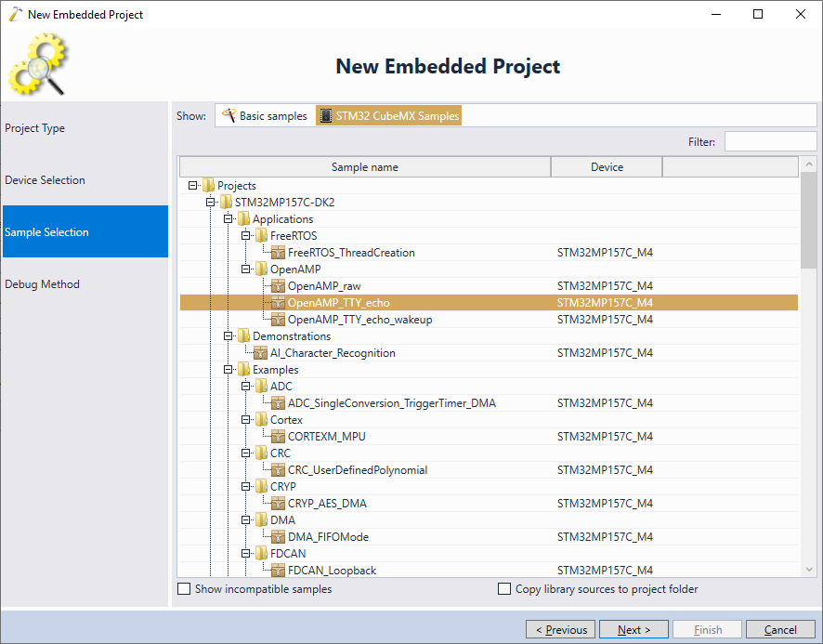The image size is (823, 644).
Task: Click the Applications folder icon
Action: tap(243, 219)
